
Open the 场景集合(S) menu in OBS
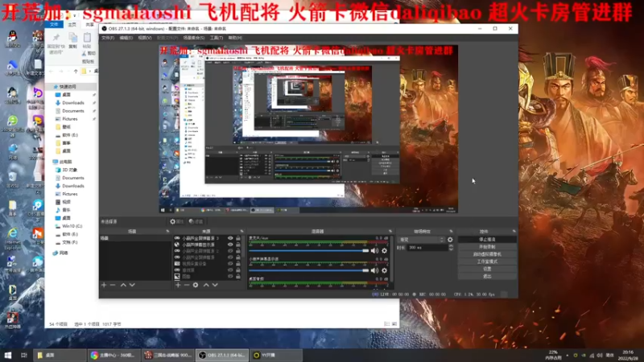pos(193,38)
